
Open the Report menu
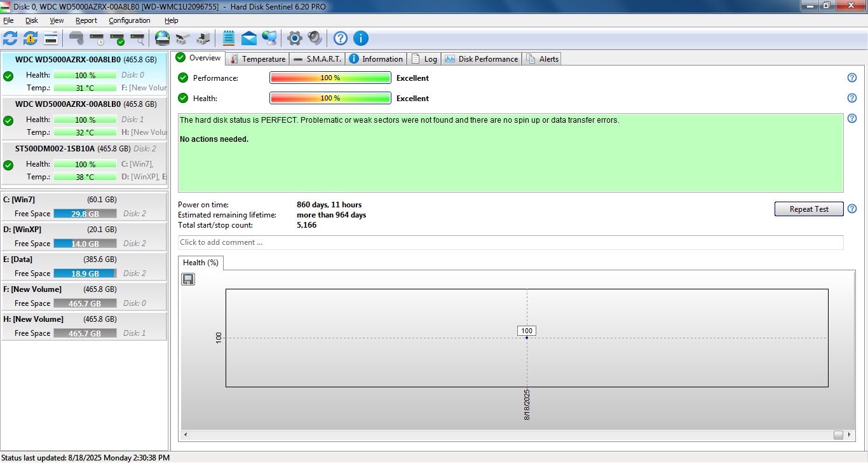(x=86, y=20)
